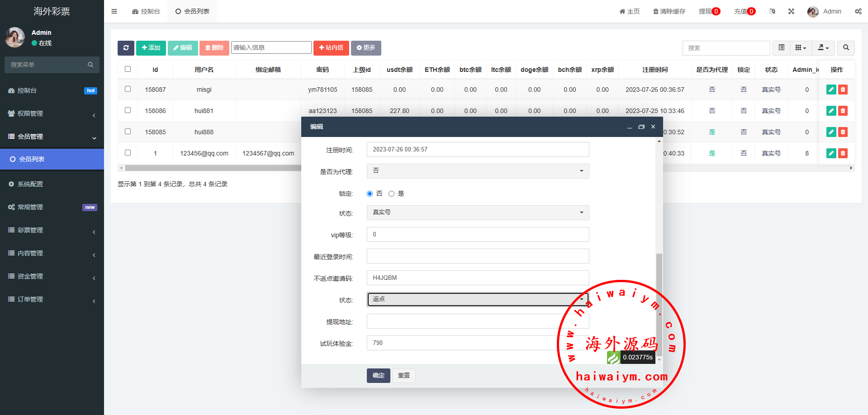Tick the select-all checkbox in table header
Viewport: 868px width, 415px height.
(x=128, y=69)
